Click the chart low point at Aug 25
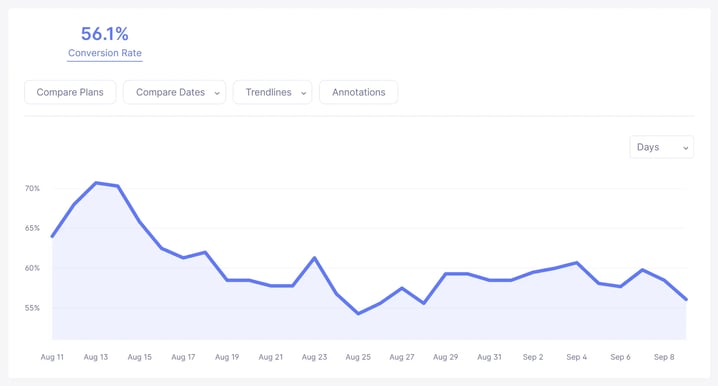The image size is (718, 386). (x=358, y=314)
